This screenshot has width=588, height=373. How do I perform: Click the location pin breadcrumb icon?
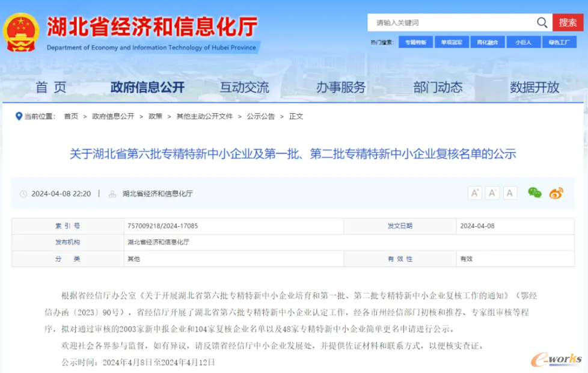18,116
